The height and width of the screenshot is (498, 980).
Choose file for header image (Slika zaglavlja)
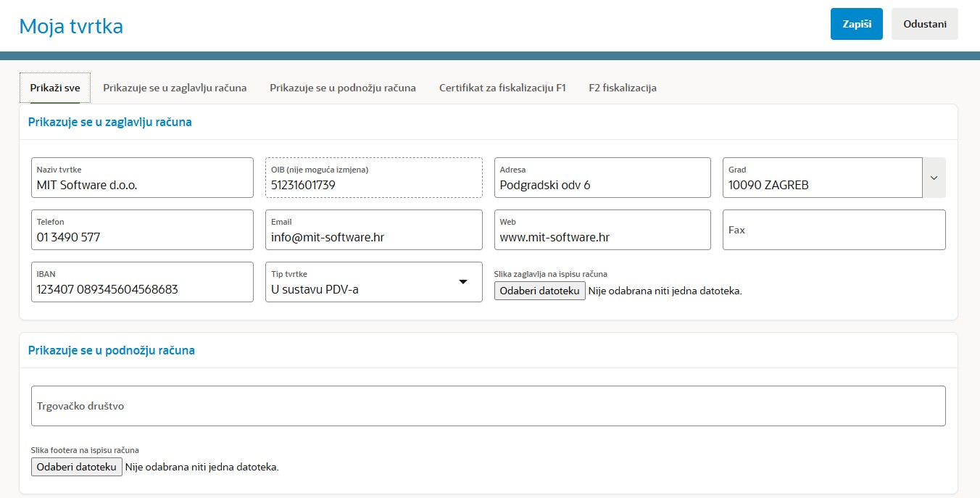539,291
